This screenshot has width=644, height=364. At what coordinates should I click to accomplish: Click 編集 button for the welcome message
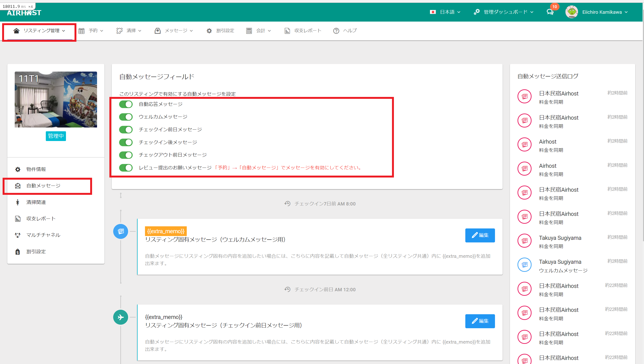pyautogui.click(x=480, y=235)
